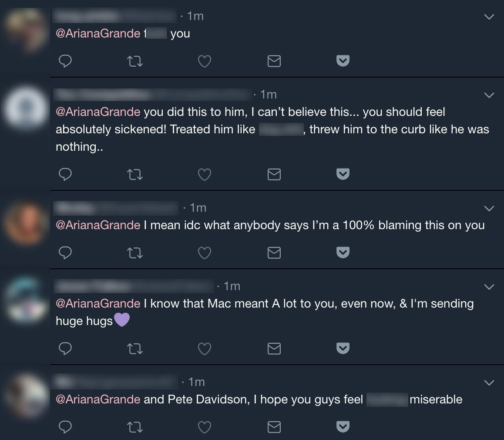Retweet the 'huge hugs' tweet
This screenshot has height=440, width=504.
[135, 349]
